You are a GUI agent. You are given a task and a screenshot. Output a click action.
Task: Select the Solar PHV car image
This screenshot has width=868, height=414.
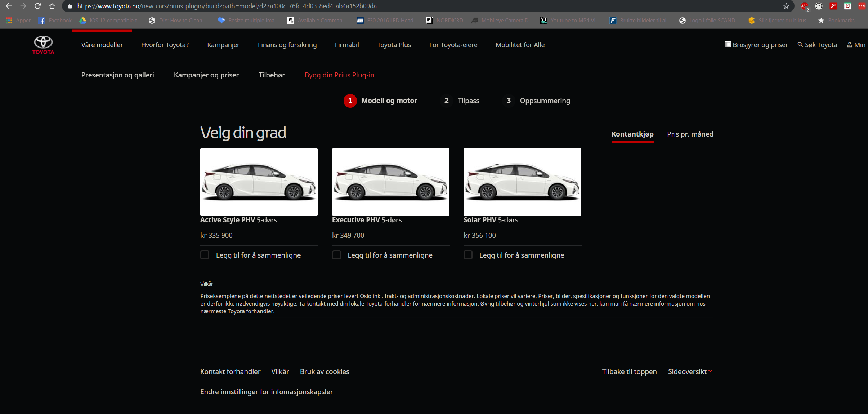pyautogui.click(x=522, y=182)
